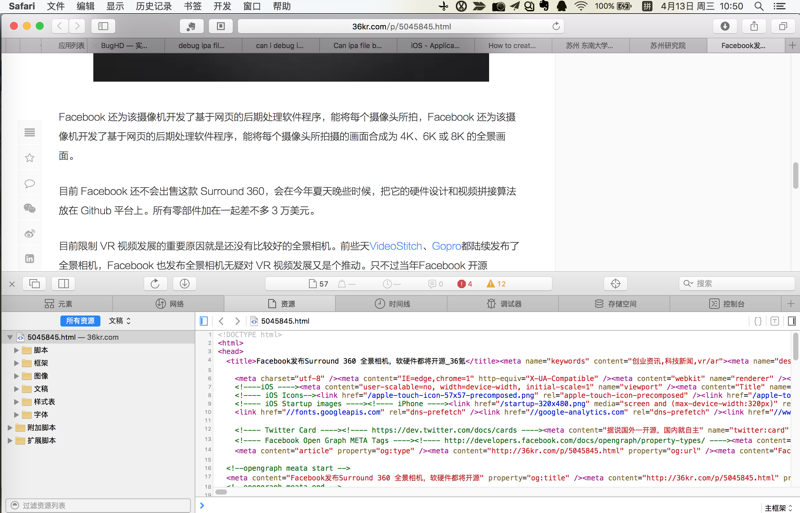Open the 书签 menu
The width and height of the screenshot is (800, 513).
click(192, 6)
